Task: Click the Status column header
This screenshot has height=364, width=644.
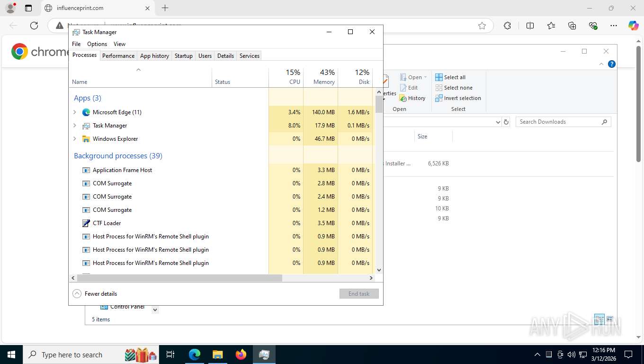Action: point(240,77)
